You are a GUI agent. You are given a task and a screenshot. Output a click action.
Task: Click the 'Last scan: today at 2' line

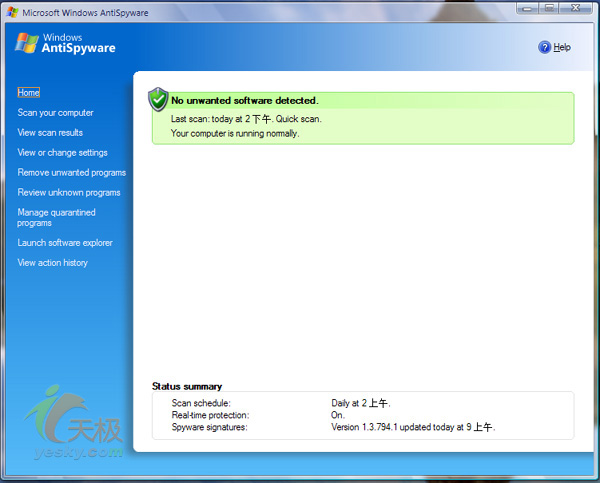(246, 119)
